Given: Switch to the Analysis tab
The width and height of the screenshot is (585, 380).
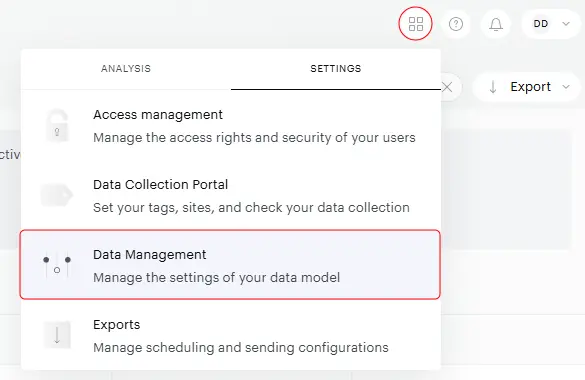Looking at the screenshot, I should [x=126, y=69].
